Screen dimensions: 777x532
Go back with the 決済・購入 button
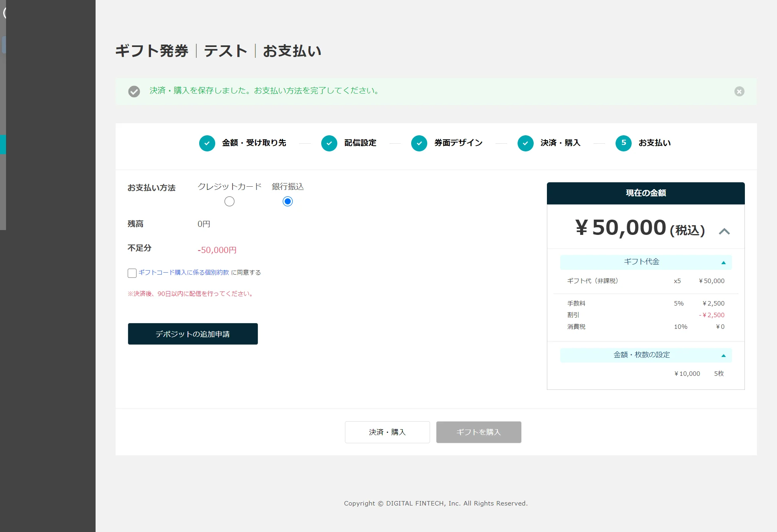[x=387, y=432]
